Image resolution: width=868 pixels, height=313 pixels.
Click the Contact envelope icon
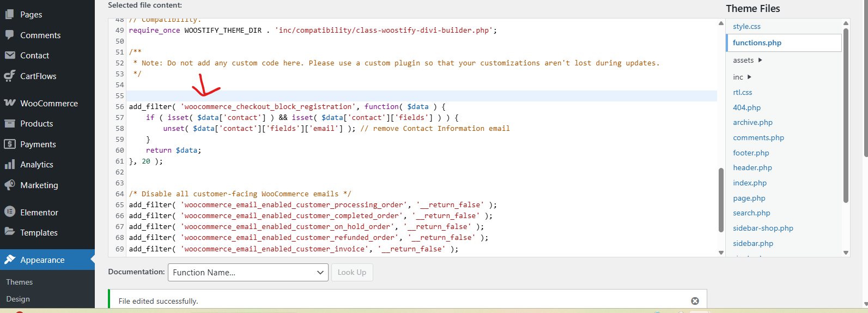coord(10,55)
